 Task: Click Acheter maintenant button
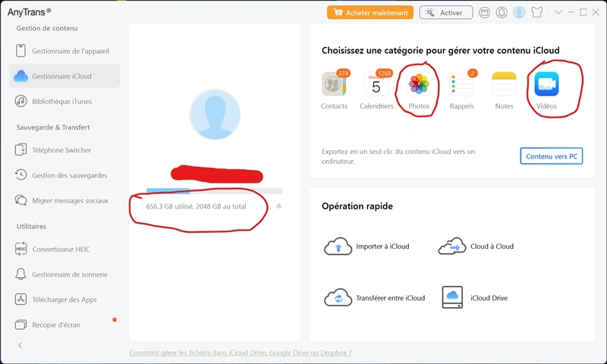370,12
